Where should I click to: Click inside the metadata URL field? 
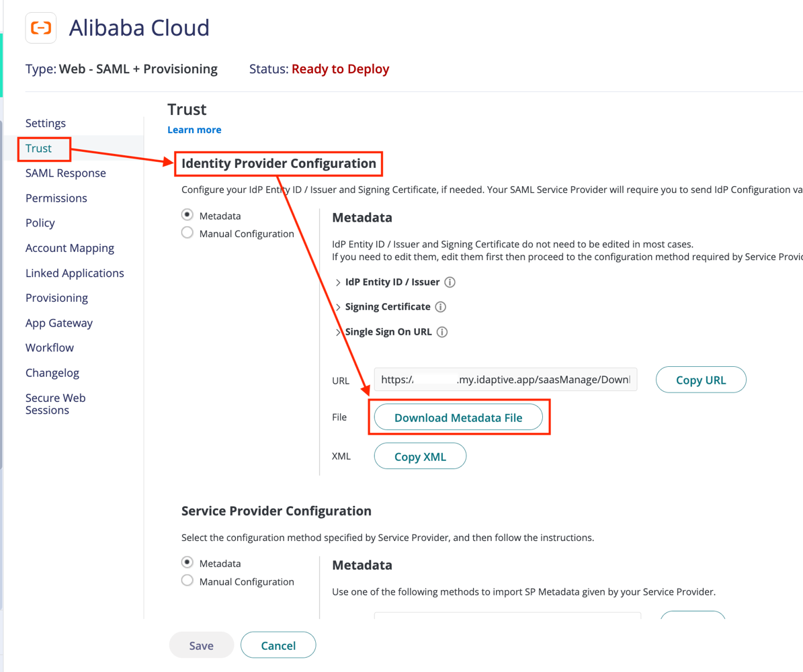pyautogui.click(x=504, y=379)
